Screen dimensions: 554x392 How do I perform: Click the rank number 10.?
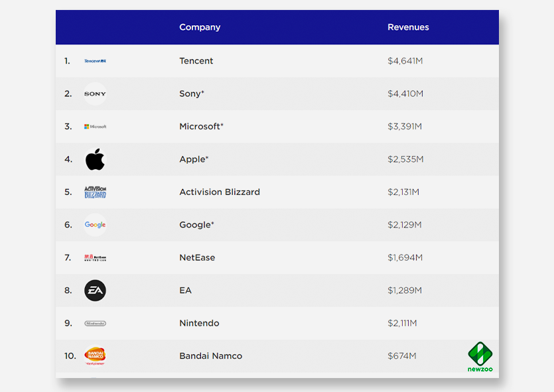click(x=70, y=356)
